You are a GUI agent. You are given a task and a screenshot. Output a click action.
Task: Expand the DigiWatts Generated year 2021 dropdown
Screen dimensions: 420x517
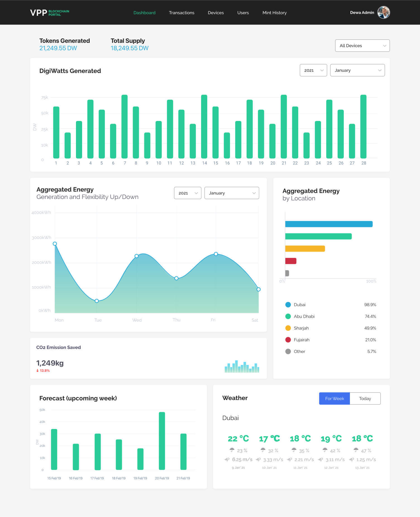pos(313,70)
